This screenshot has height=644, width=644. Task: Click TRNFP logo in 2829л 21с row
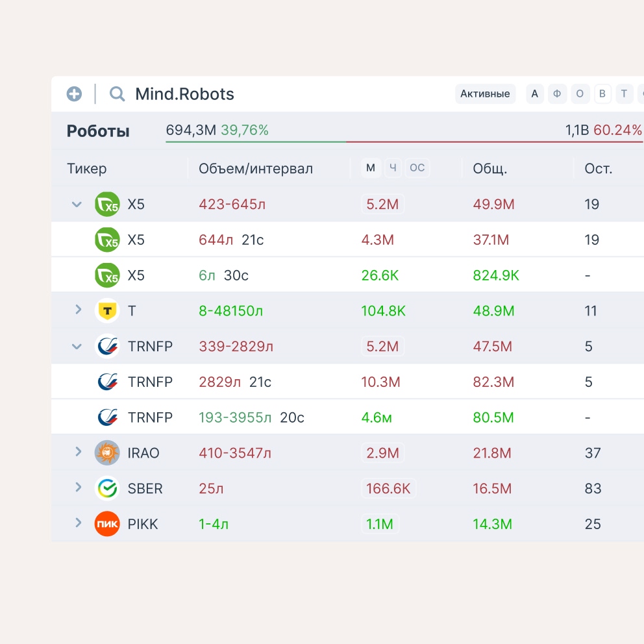click(x=108, y=382)
